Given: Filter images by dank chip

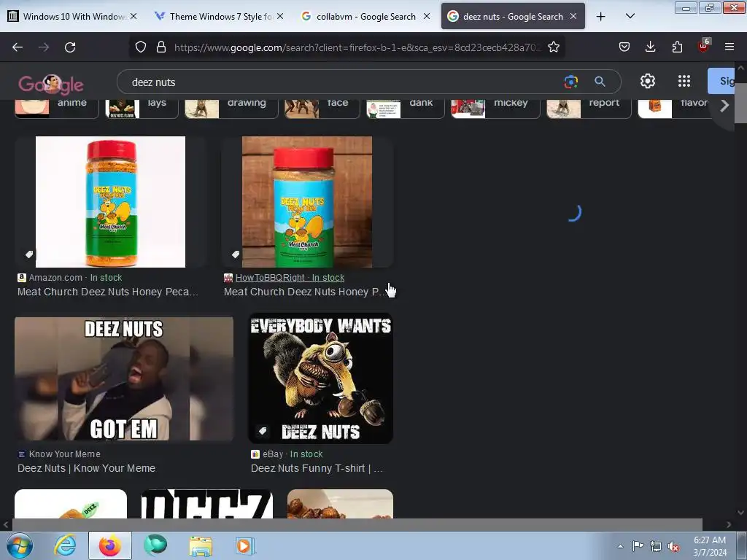Looking at the screenshot, I should [406, 108].
